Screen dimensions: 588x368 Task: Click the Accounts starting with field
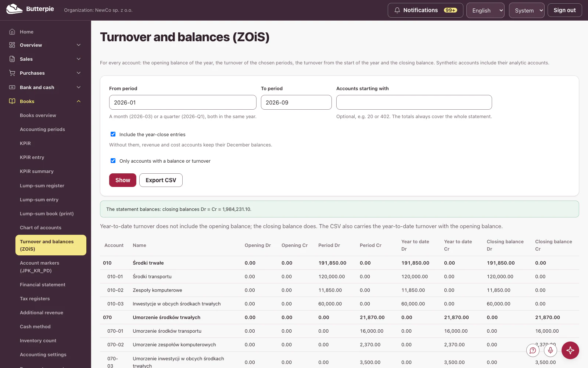(414, 102)
